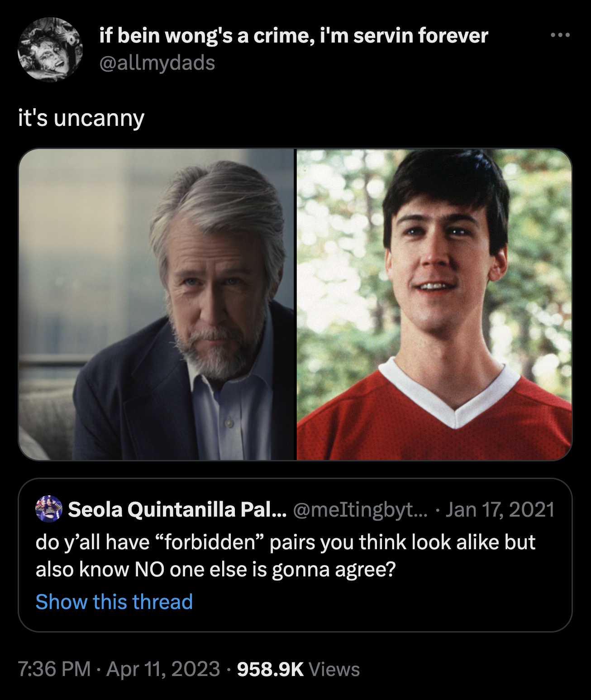The image size is (591, 700).
Task: Click the 958.9K view count number
Action: [x=270, y=669]
